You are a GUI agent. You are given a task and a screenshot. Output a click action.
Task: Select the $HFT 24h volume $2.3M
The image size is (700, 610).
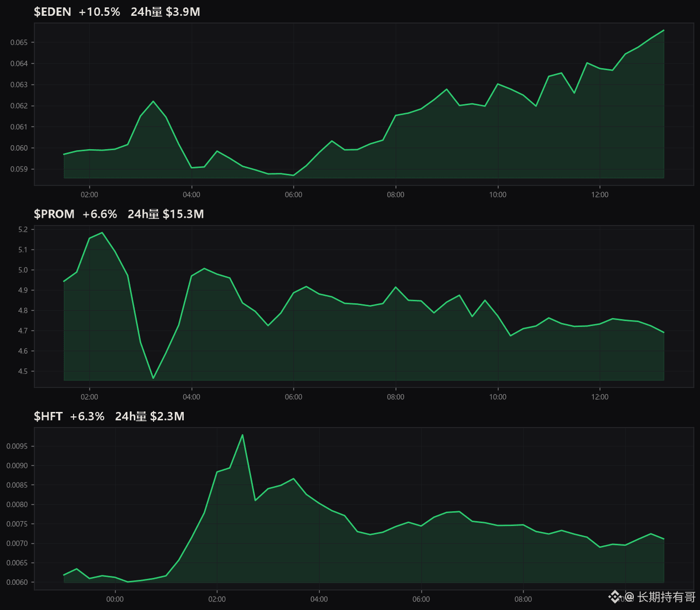tap(150, 416)
